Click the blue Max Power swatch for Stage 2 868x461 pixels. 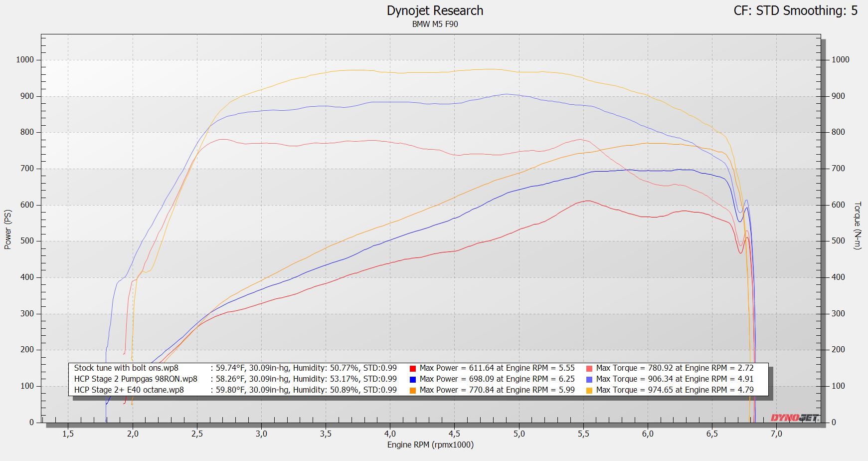point(413,380)
